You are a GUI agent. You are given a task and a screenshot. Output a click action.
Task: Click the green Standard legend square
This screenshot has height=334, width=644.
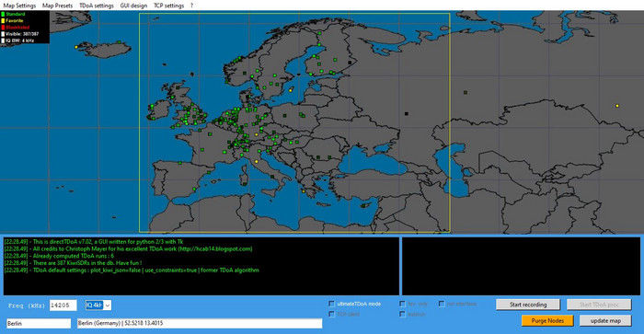[x=3, y=14]
